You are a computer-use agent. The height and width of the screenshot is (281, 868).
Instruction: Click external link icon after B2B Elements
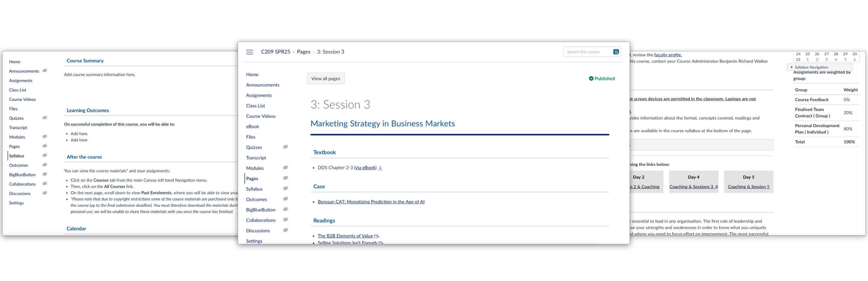(x=376, y=236)
